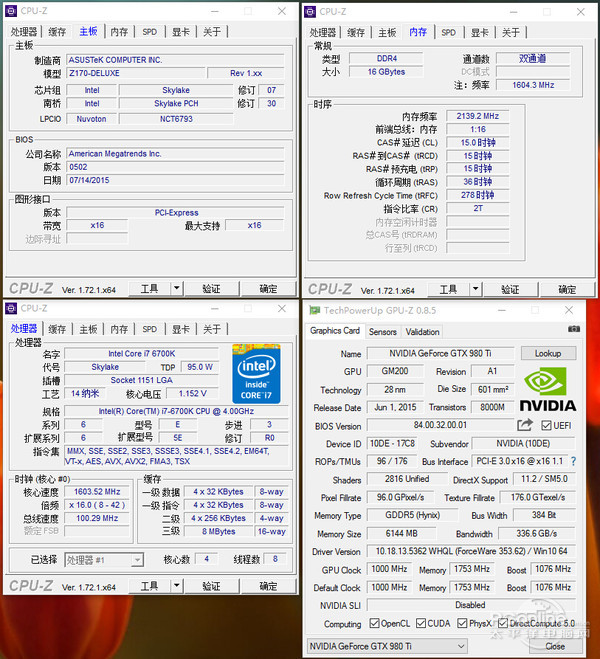Expand 工具 dropdown arrow in processor window
This screenshot has height=659, width=600.
176,585
